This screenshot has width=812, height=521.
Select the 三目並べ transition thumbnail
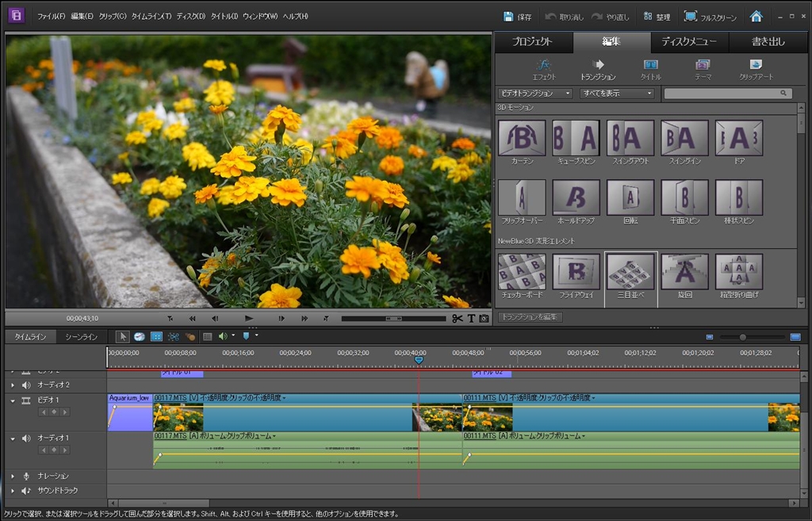coord(630,272)
